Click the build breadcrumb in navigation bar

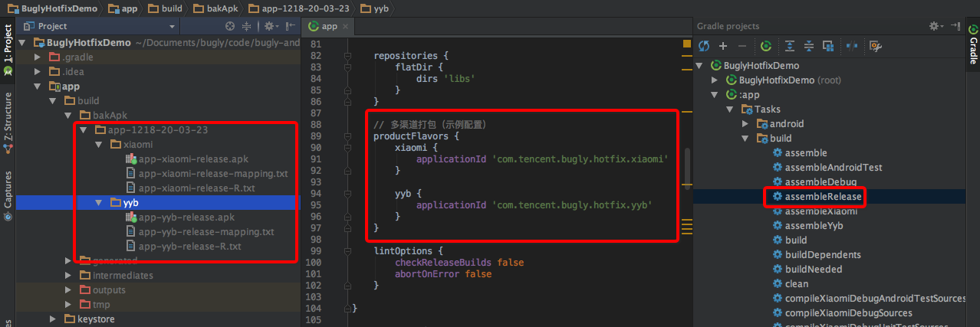165,8
